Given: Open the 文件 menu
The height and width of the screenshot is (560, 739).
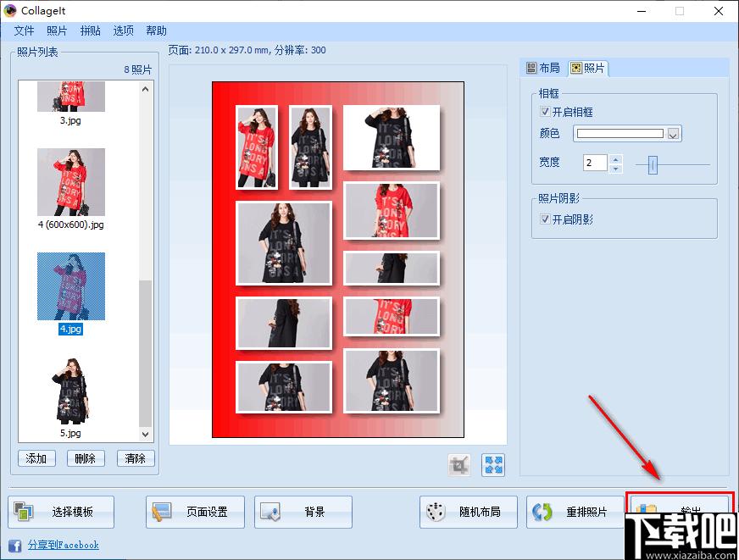Looking at the screenshot, I should [x=24, y=30].
